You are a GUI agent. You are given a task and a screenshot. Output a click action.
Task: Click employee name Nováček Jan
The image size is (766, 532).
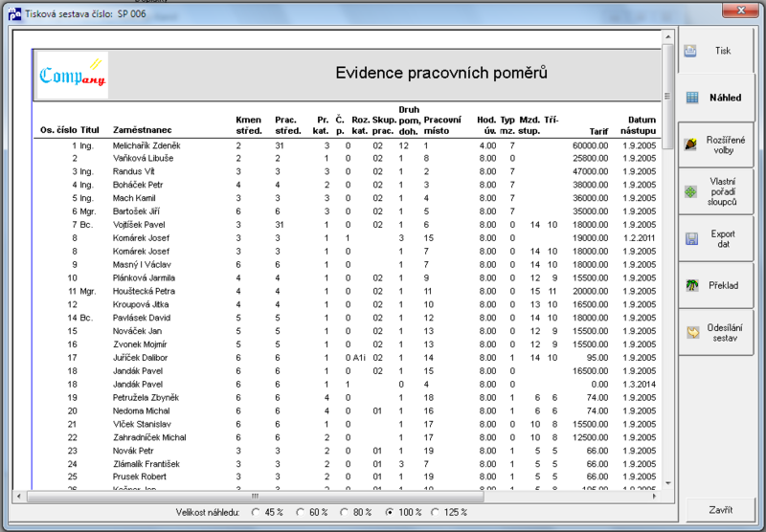pyautogui.click(x=137, y=331)
